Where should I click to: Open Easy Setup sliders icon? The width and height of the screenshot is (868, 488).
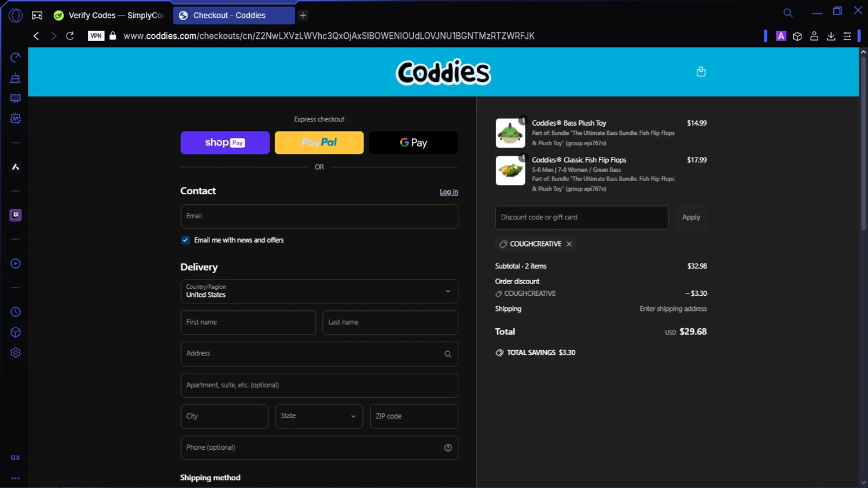[847, 36]
